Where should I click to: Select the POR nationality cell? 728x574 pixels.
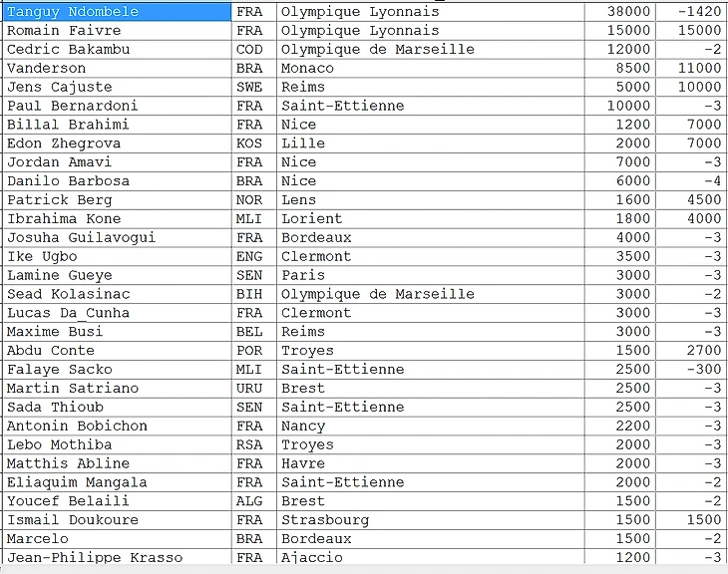pos(254,351)
